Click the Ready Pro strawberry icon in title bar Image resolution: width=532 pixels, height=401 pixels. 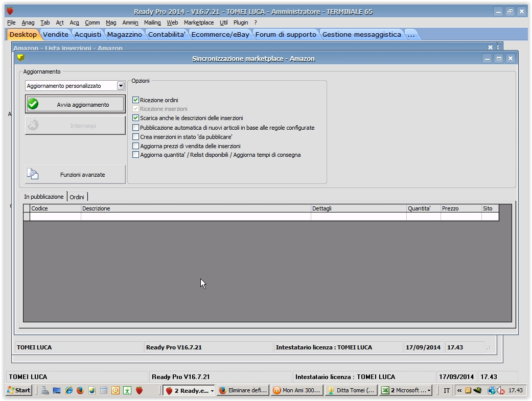[10, 11]
